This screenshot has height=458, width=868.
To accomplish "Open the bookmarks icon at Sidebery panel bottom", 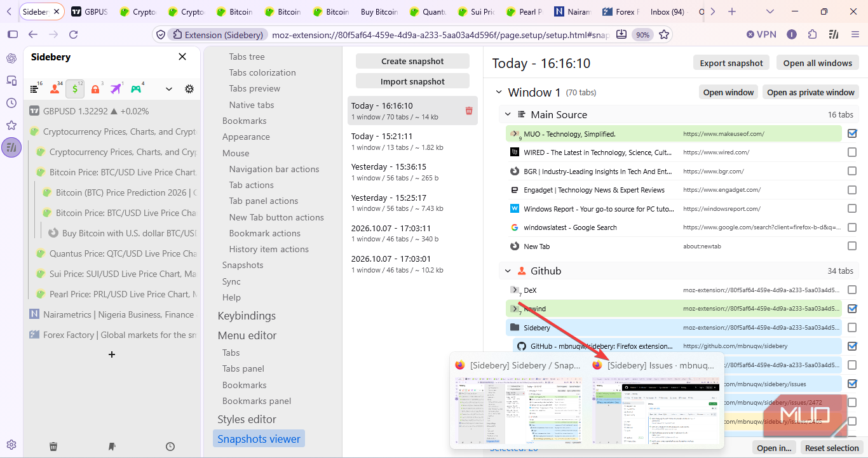I will coord(112,447).
